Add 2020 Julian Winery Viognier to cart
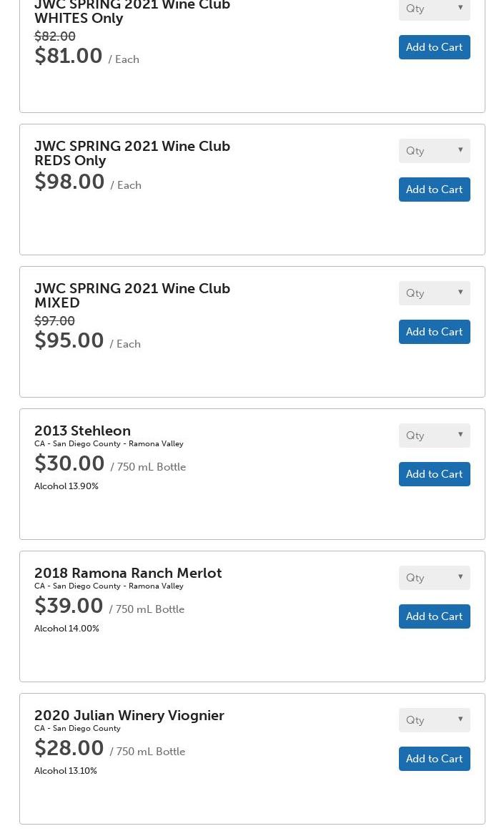The height and width of the screenshot is (831, 504). [434, 759]
